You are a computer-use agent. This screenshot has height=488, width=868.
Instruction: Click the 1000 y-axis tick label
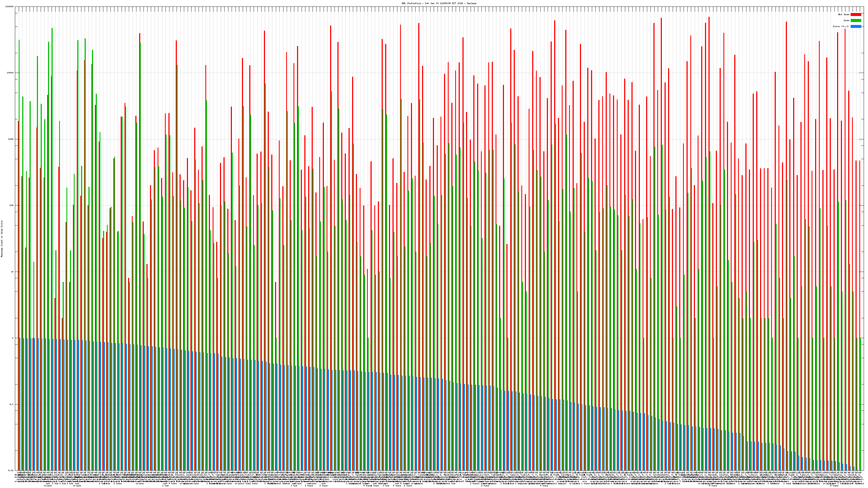point(11,139)
